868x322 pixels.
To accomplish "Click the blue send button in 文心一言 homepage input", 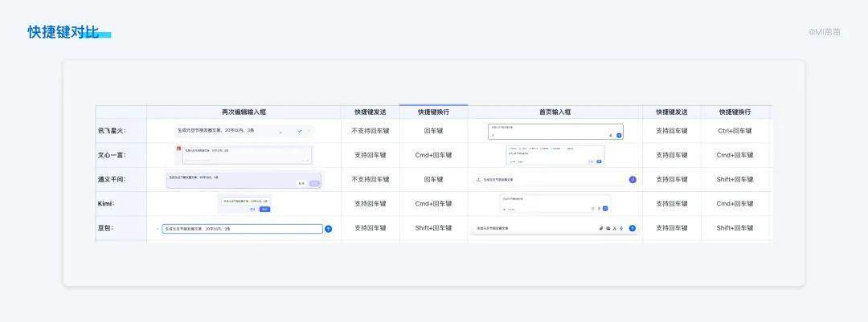I will [x=599, y=161].
